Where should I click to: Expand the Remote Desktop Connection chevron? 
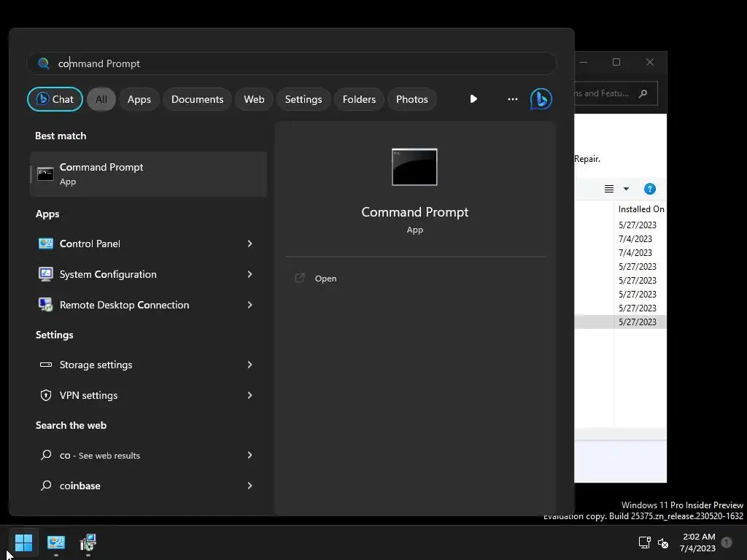coord(249,305)
